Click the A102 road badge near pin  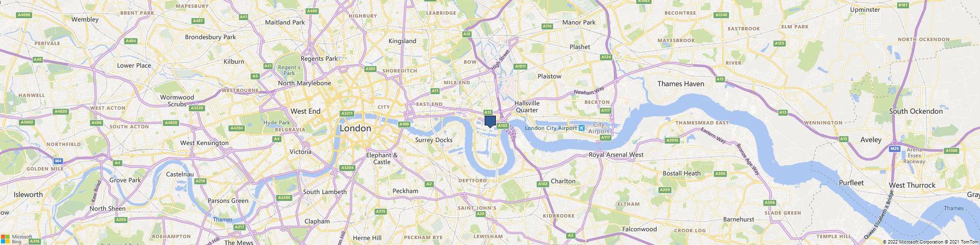tap(502, 126)
